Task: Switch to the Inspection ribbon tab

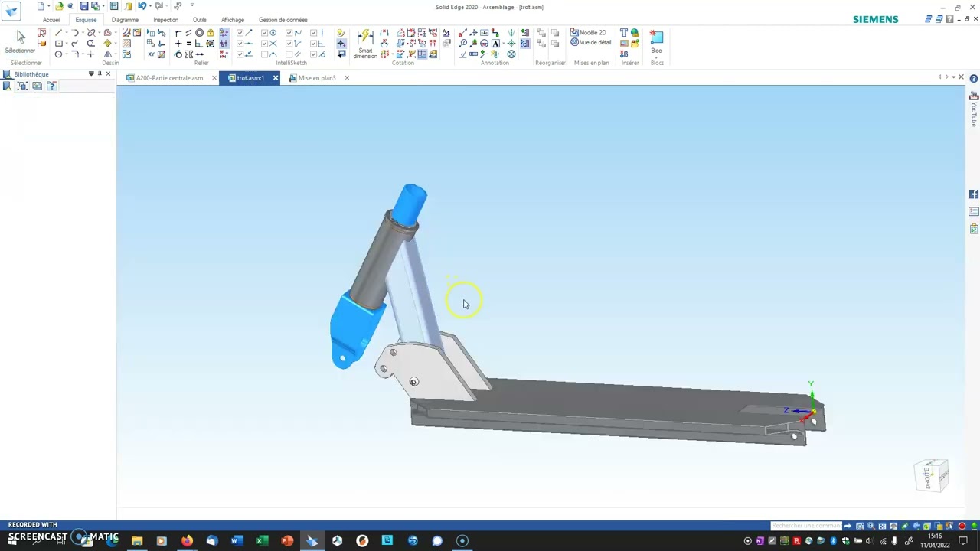Action: point(165,20)
